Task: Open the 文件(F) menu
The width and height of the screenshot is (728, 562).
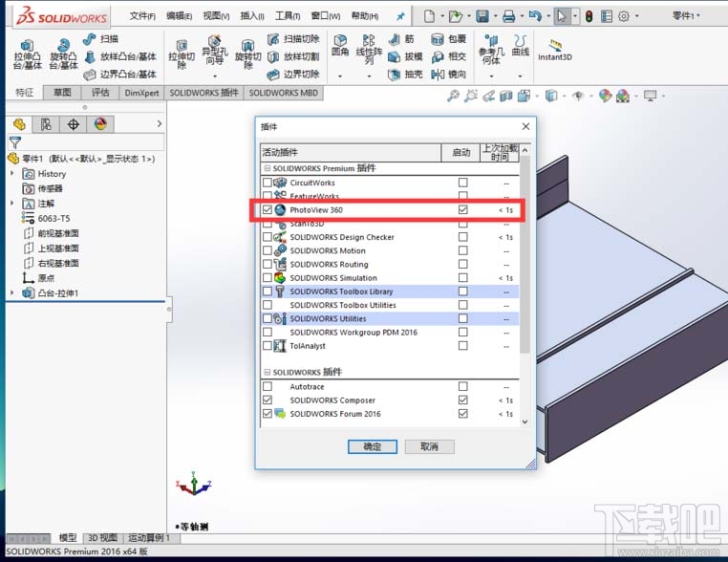Action: tap(142, 16)
